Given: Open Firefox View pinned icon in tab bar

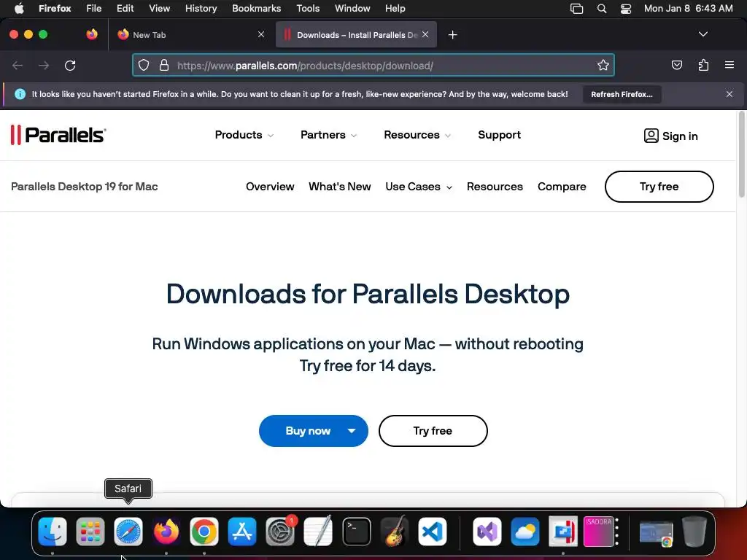Looking at the screenshot, I should (x=92, y=34).
